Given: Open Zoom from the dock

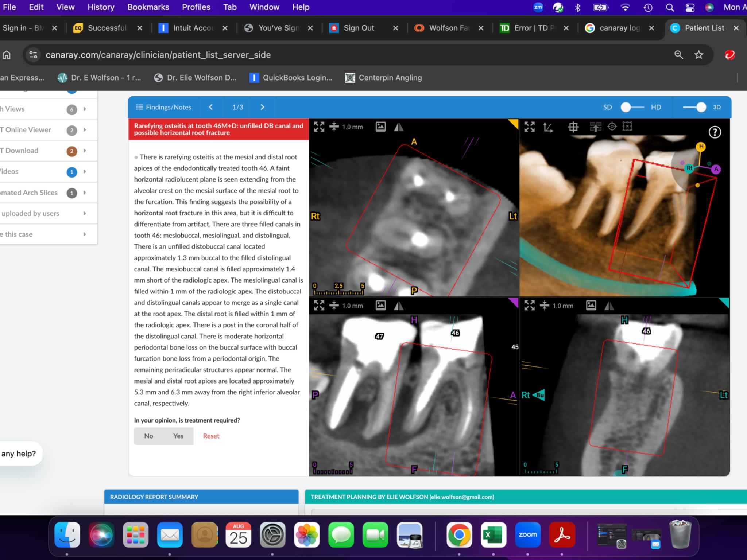Looking at the screenshot, I should click(x=528, y=535).
